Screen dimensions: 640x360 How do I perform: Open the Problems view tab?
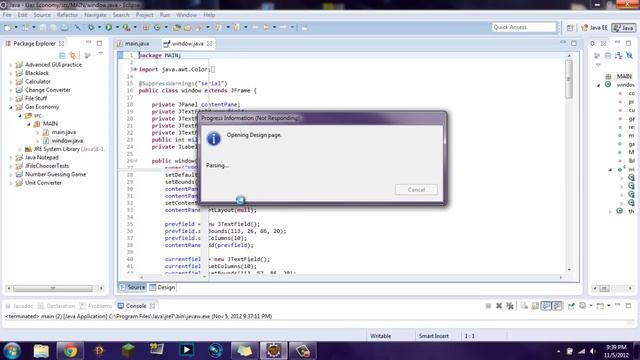pos(96,306)
